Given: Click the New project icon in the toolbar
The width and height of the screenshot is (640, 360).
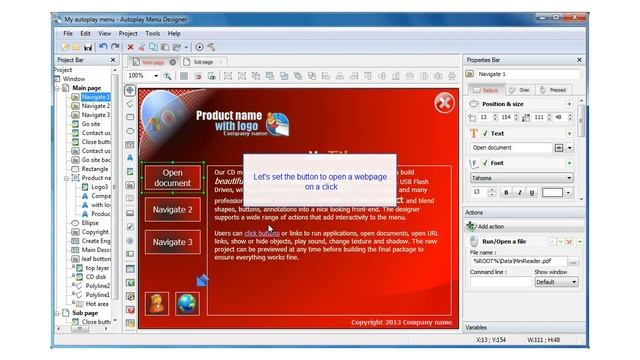Looking at the screenshot, I should click(x=65, y=47).
